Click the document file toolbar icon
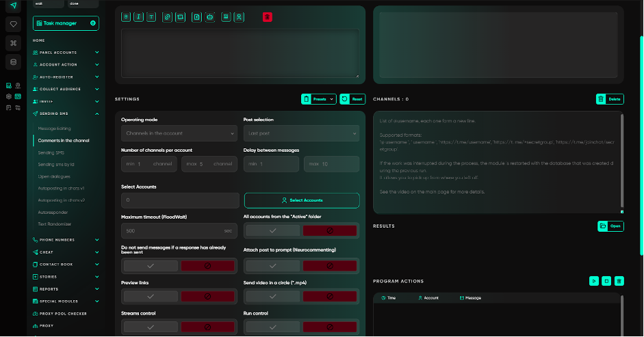The image size is (644, 337). coord(196,17)
